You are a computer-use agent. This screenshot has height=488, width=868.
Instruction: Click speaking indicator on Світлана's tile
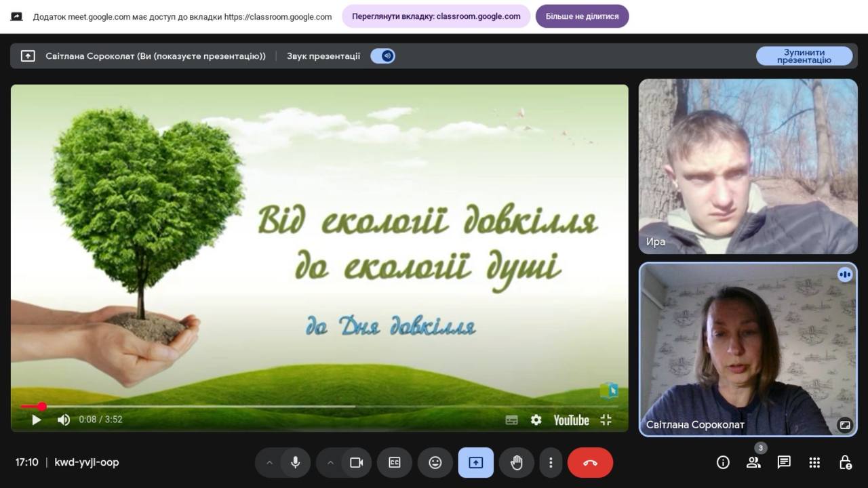coord(845,274)
